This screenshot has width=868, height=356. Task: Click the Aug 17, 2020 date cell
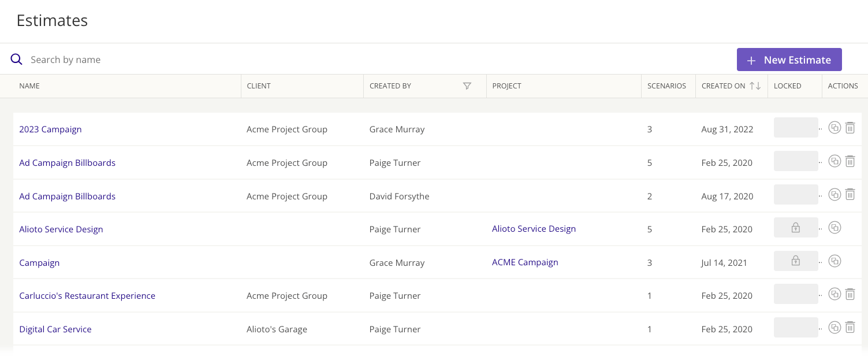(x=727, y=196)
